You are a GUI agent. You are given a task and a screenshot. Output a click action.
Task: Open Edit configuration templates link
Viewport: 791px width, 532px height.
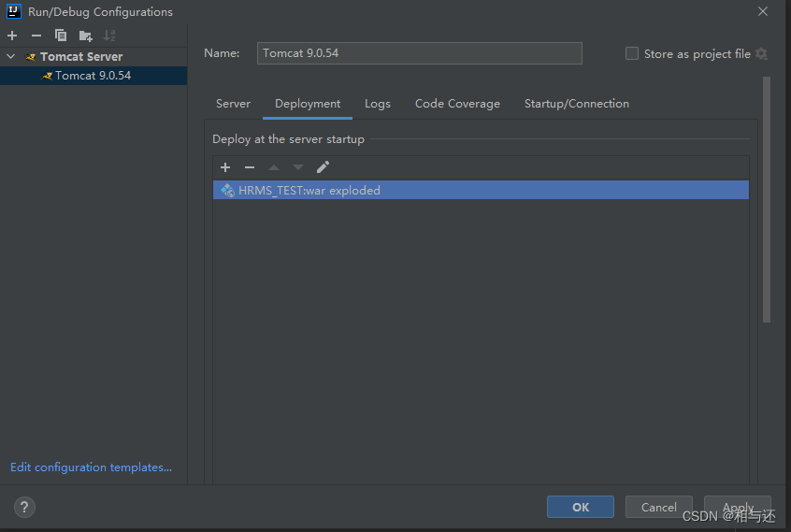point(92,467)
